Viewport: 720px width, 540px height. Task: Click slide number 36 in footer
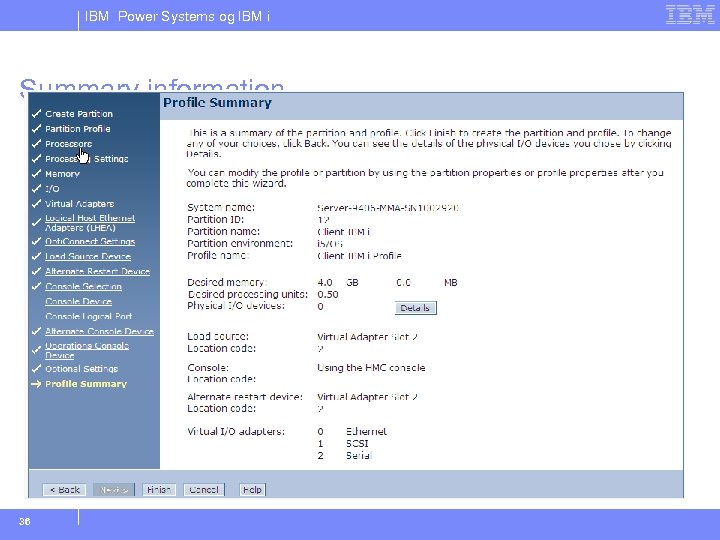click(25, 521)
